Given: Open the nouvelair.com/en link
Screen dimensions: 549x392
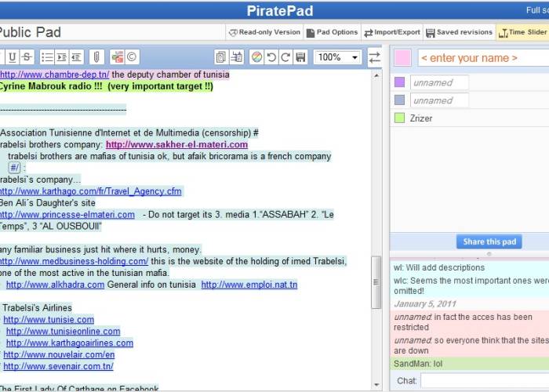Looking at the screenshot, I should [59, 354].
